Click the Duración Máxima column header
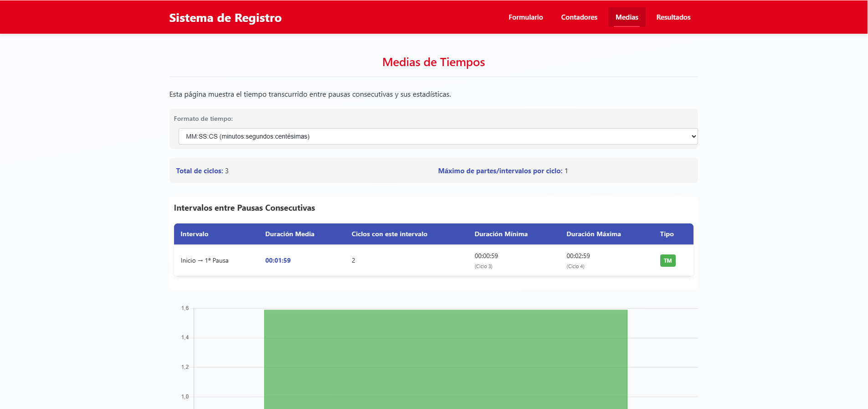The image size is (868, 409). (x=593, y=234)
